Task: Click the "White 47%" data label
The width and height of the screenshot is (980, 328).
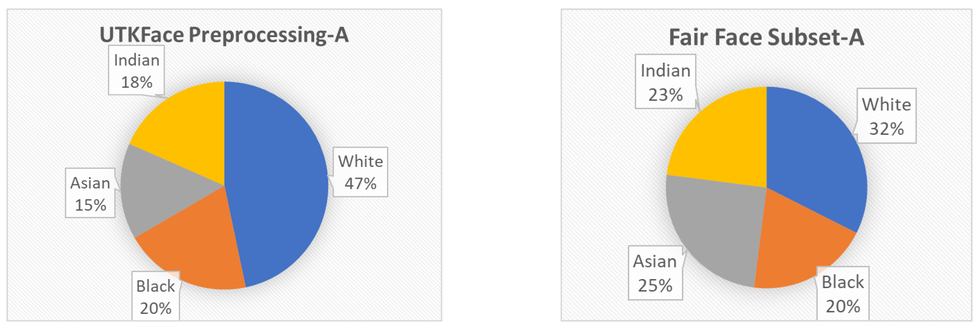Action: [x=360, y=172]
